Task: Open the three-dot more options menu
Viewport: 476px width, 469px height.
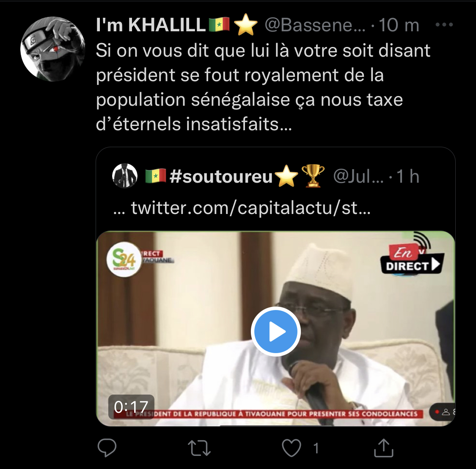Action: pos(444,25)
